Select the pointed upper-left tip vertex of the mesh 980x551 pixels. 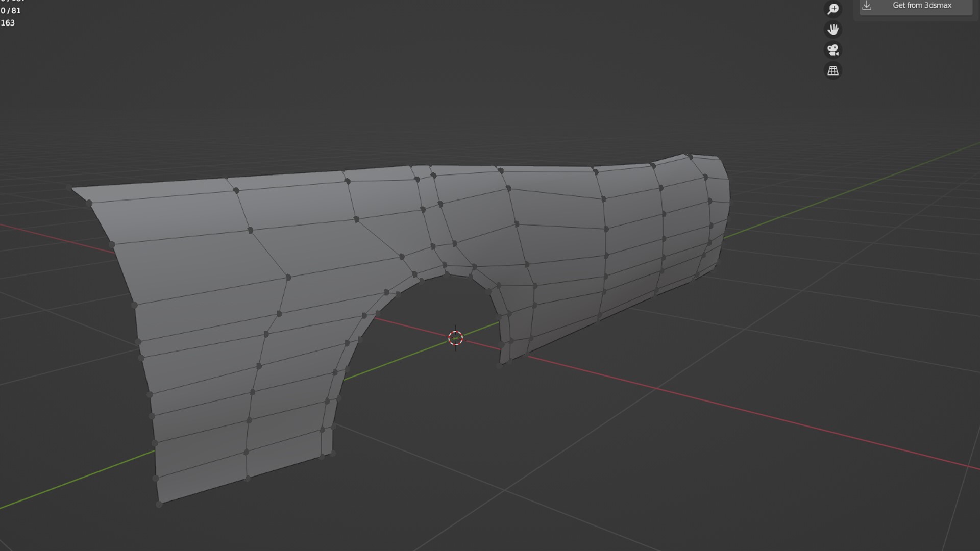click(x=69, y=188)
